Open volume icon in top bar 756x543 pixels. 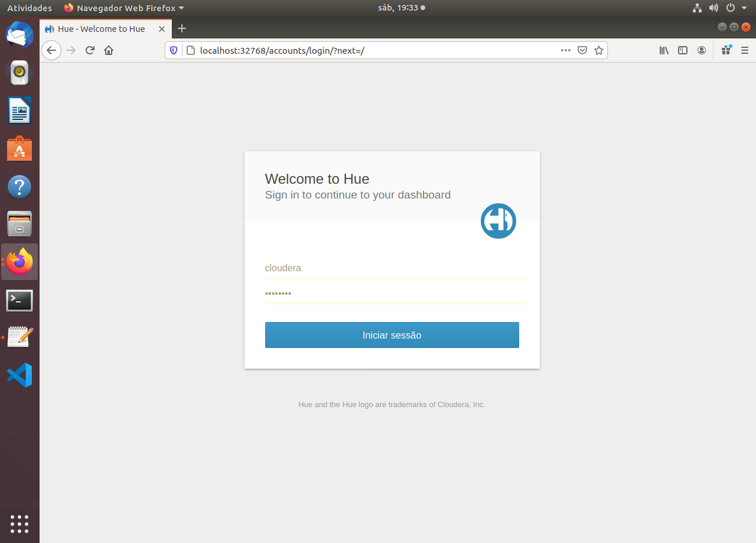pos(713,8)
